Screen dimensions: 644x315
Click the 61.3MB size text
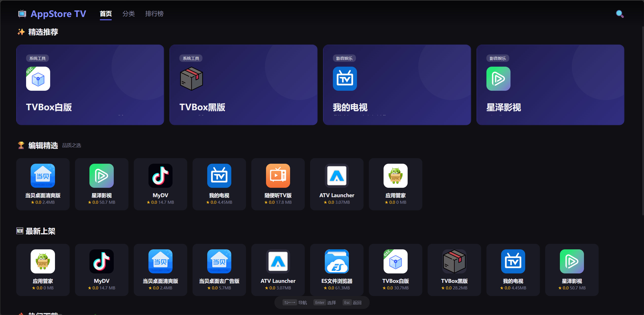(342, 288)
